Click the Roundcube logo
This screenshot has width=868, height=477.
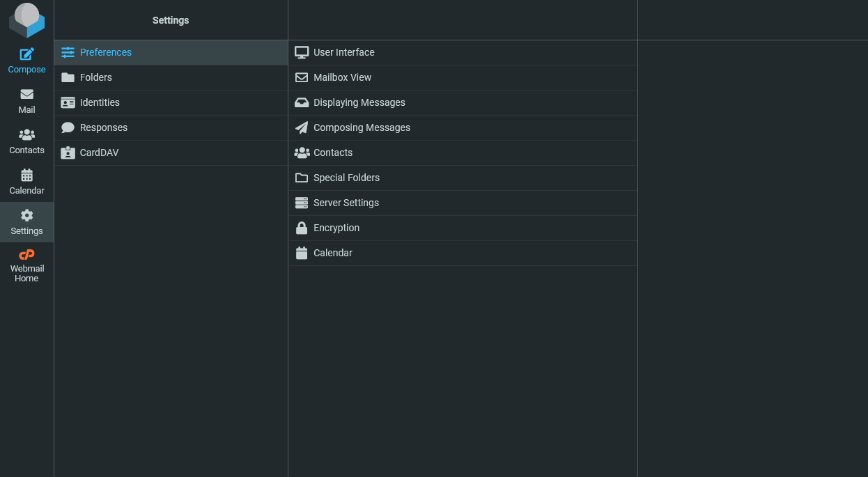(x=26, y=20)
